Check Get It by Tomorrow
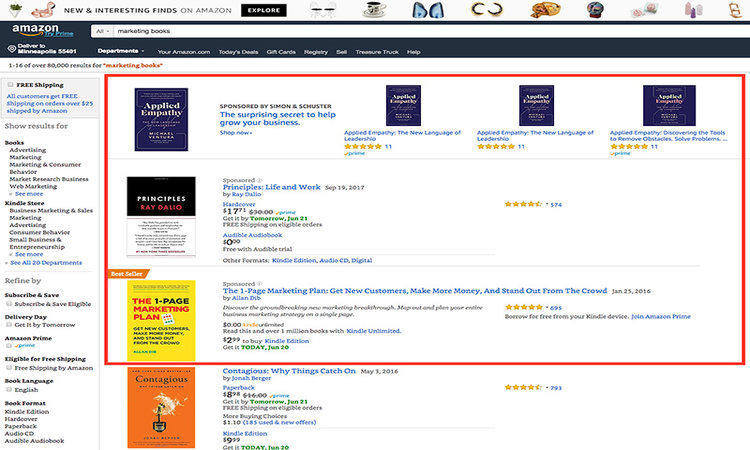The height and width of the screenshot is (450, 750). tap(9, 325)
